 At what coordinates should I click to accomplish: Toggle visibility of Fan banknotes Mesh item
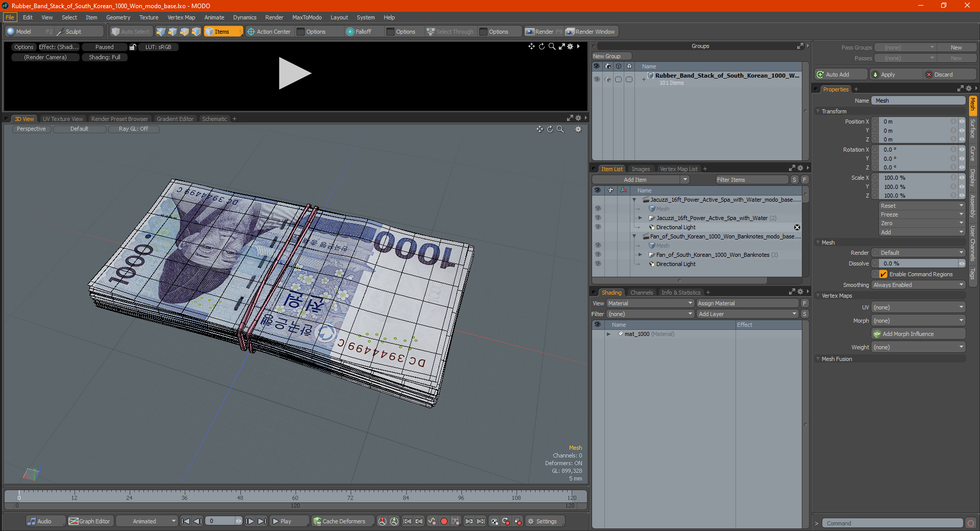pyautogui.click(x=598, y=246)
